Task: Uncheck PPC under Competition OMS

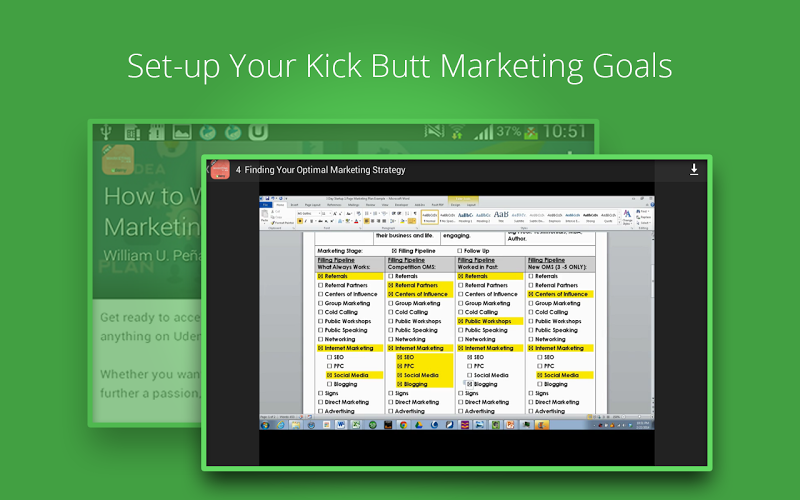Action: point(399,366)
